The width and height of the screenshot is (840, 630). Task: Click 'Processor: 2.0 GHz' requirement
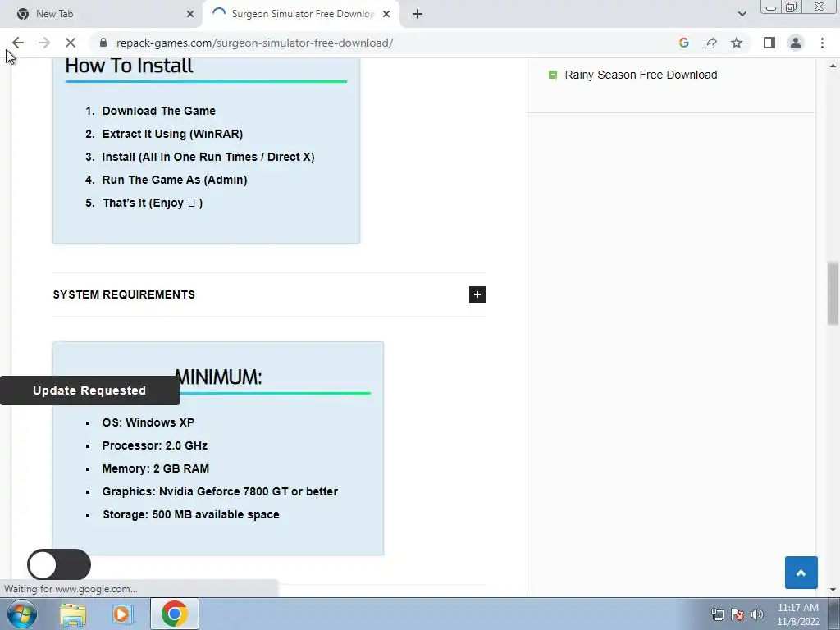(155, 445)
